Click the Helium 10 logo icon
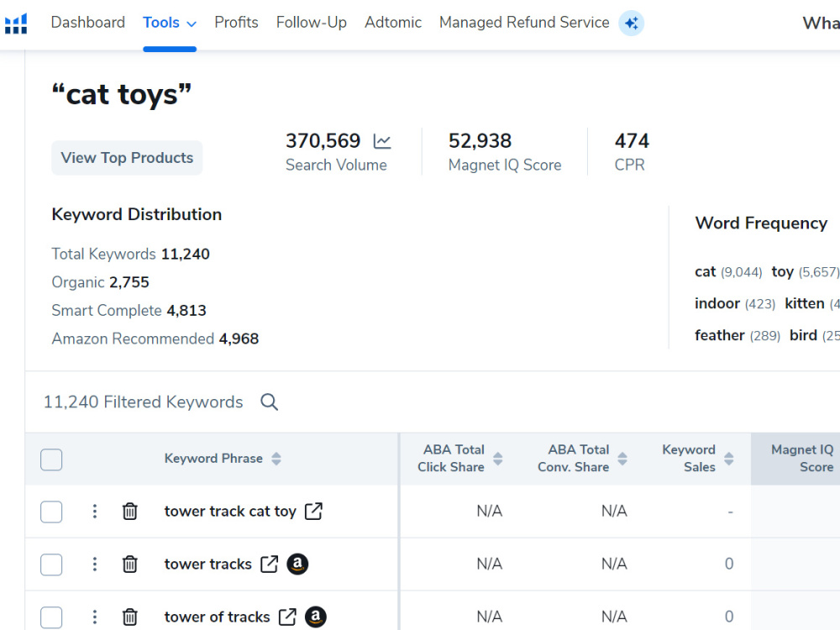Screen dimensions: 840x630 (x=15, y=23)
